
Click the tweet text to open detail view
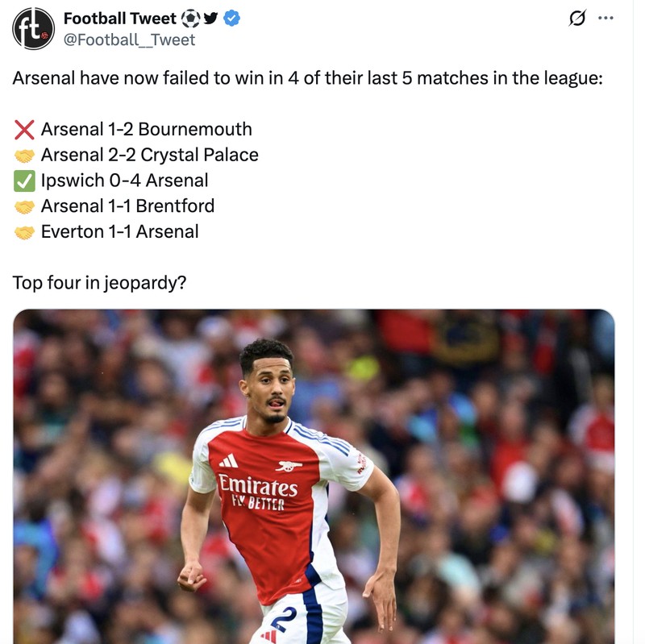pyautogui.click(x=242, y=76)
